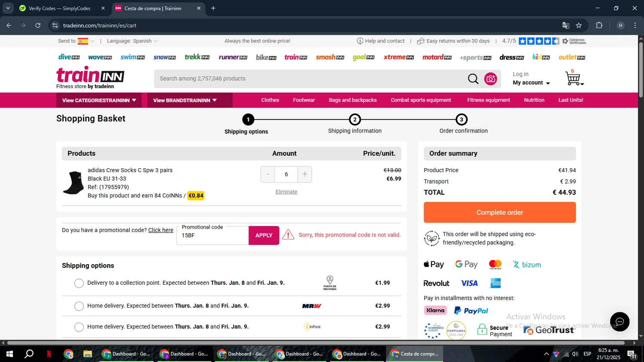Open the swimINN store logo
Image resolution: width=644 pixels, height=362 pixels.
133,57
